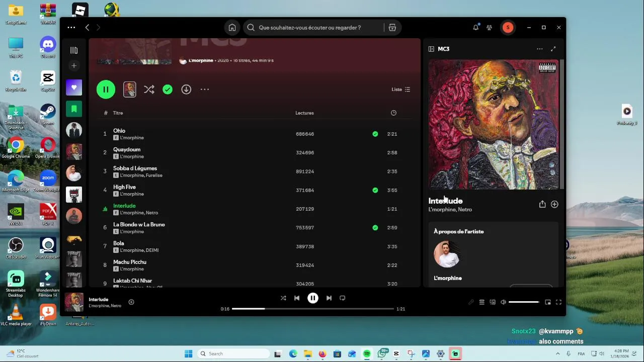Create a playlist with plus icon in sidebar
The height and width of the screenshot is (362, 644).
(x=74, y=65)
